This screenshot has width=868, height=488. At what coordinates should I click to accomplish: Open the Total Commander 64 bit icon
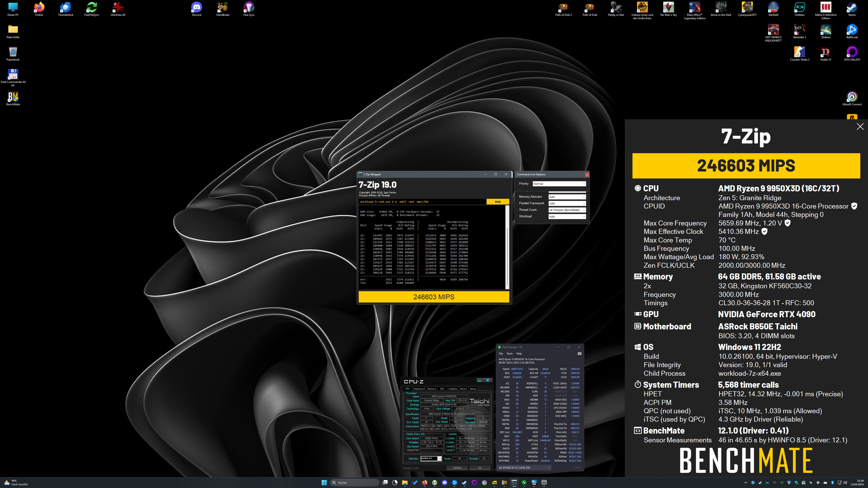click(x=13, y=78)
